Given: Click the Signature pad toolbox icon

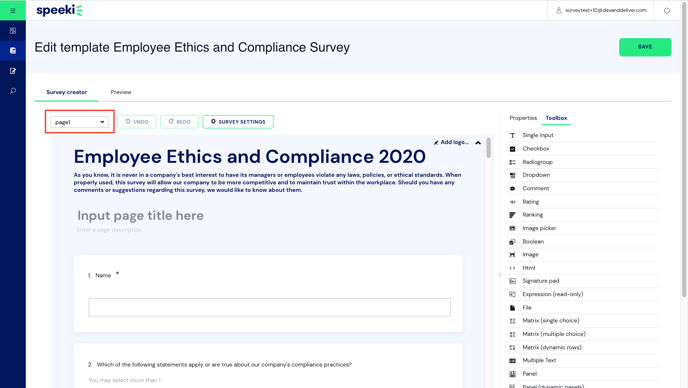Looking at the screenshot, I should click(x=512, y=281).
